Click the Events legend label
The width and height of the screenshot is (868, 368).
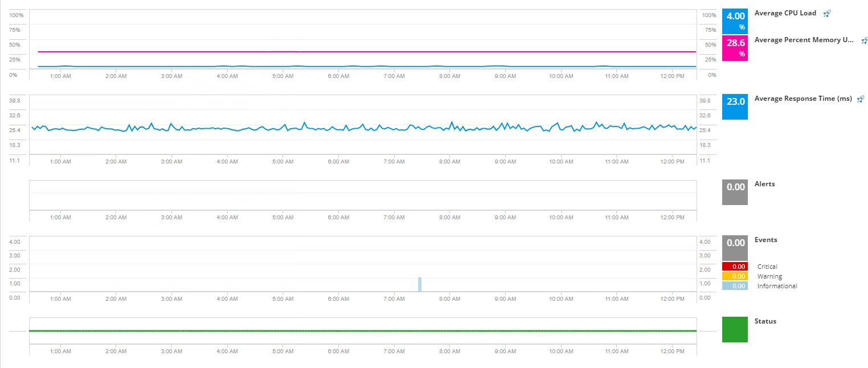[x=765, y=240]
